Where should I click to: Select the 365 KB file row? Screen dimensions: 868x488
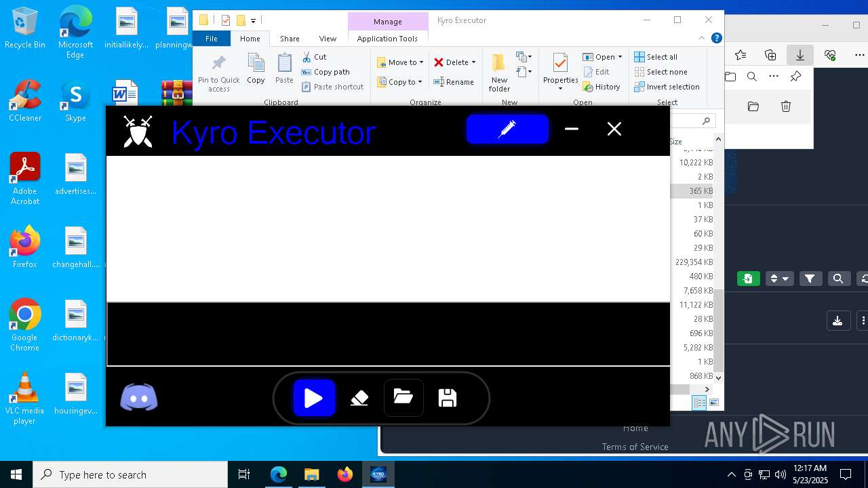coord(693,191)
